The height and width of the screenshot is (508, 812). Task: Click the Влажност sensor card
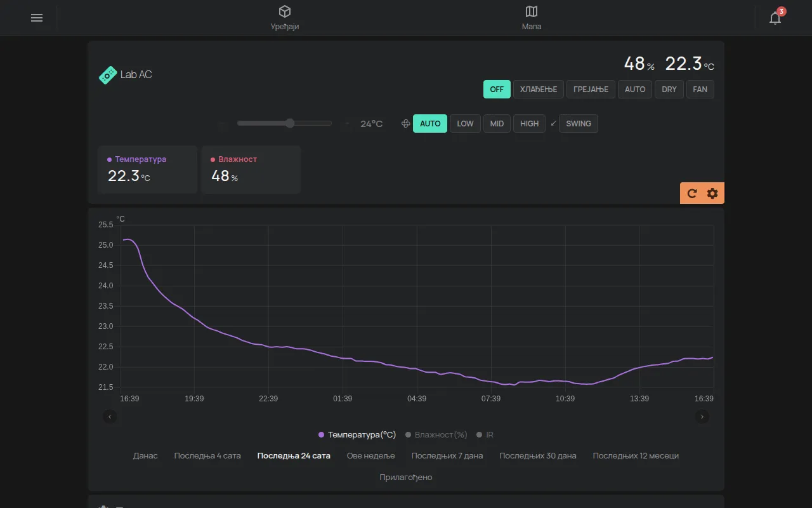pos(251,170)
